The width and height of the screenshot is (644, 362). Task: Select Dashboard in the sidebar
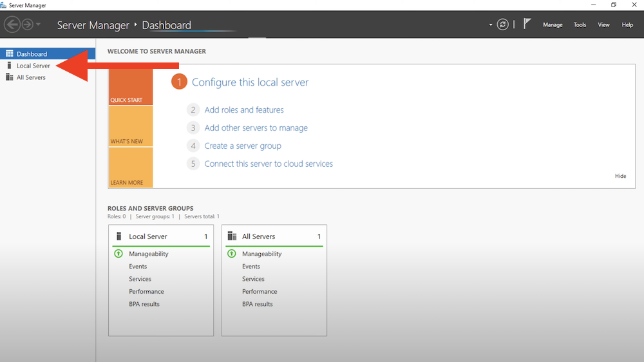pyautogui.click(x=48, y=54)
